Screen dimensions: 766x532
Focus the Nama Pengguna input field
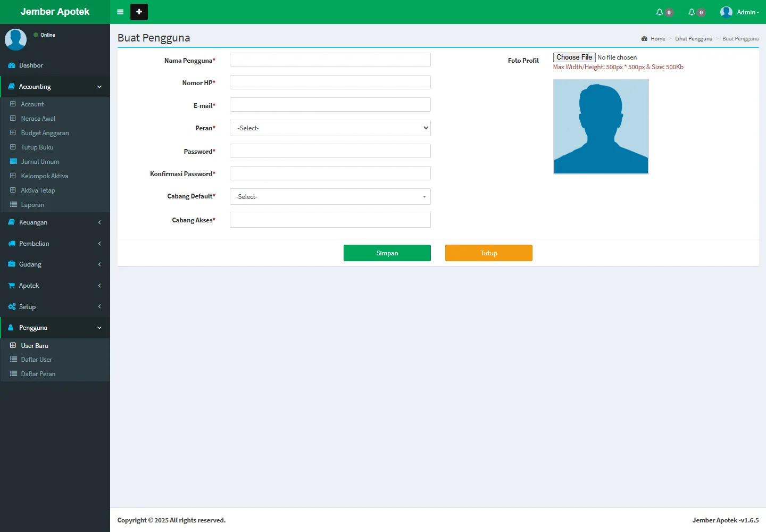click(x=330, y=60)
